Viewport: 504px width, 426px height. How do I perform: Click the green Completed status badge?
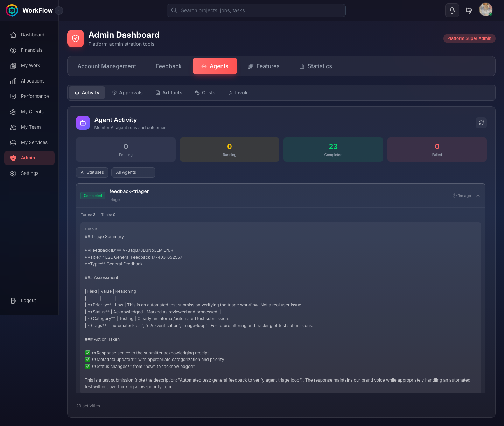coord(93,196)
